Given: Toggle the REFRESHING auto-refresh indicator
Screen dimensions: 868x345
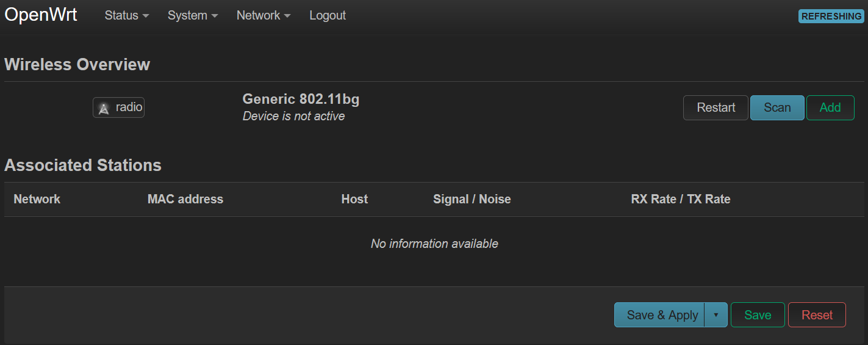Looking at the screenshot, I should click(x=831, y=16).
